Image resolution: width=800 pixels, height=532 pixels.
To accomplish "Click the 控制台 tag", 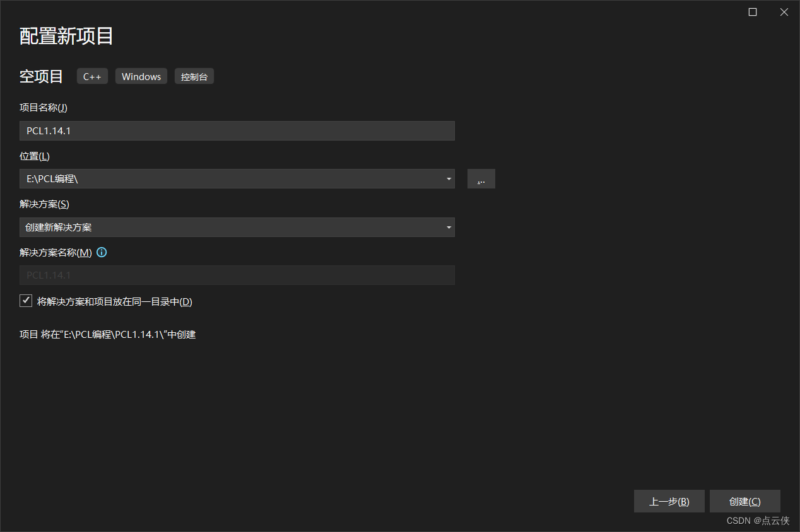I will tap(194, 76).
